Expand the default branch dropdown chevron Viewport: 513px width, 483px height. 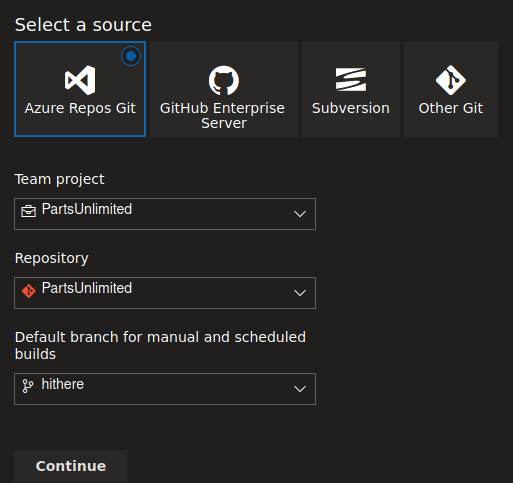click(x=300, y=389)
